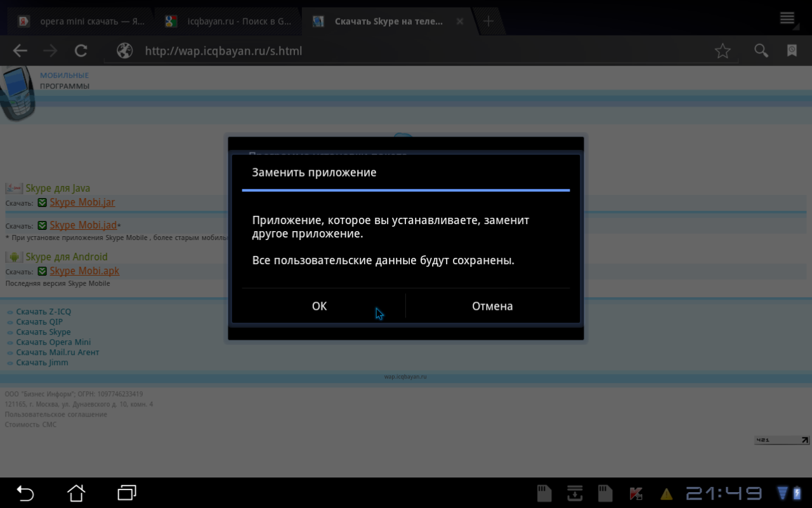Tap the 'wap.icqbayan.ru' footer text

[405, 377]
